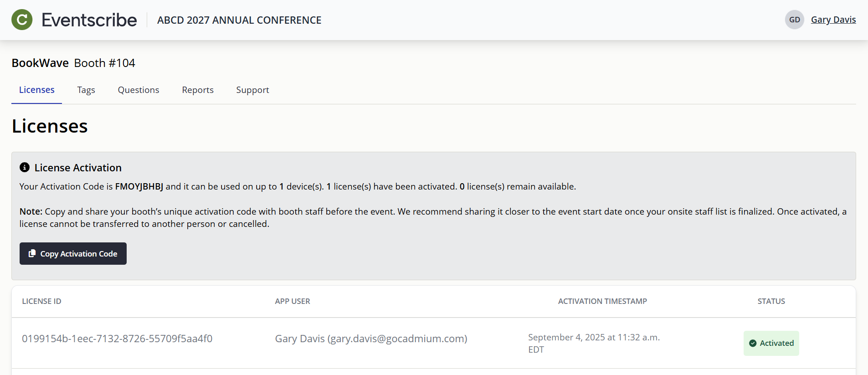Image resolution: width=868 pixels, height=375 pixels.
Task: Click the info icon beside License Activation
Action: pyautogui.click(x=25, y=167)
